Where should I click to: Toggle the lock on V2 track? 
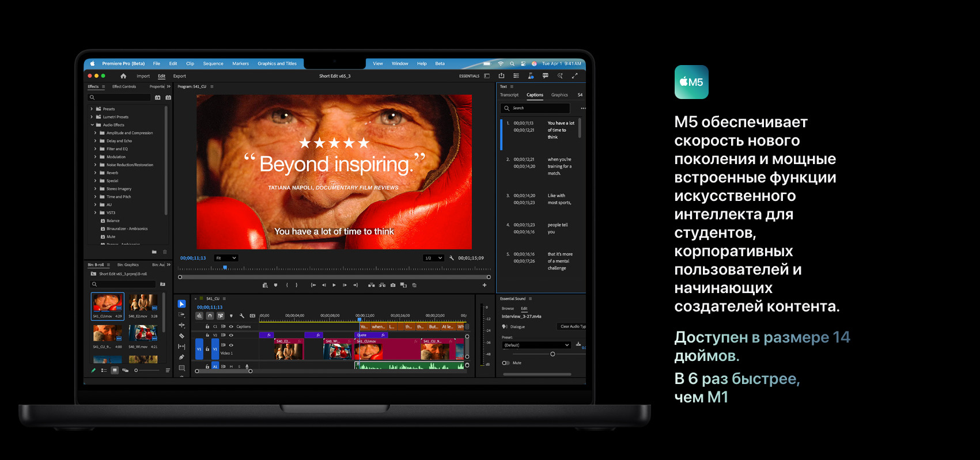(x=207, y=335)
